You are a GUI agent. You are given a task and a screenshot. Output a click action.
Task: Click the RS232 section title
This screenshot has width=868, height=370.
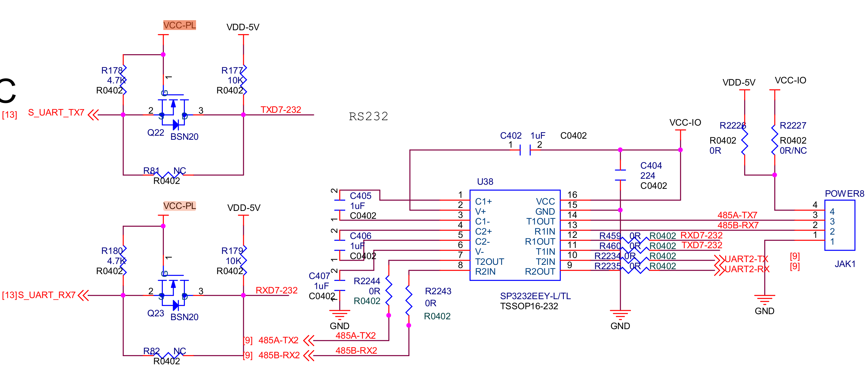click(368, 116)
